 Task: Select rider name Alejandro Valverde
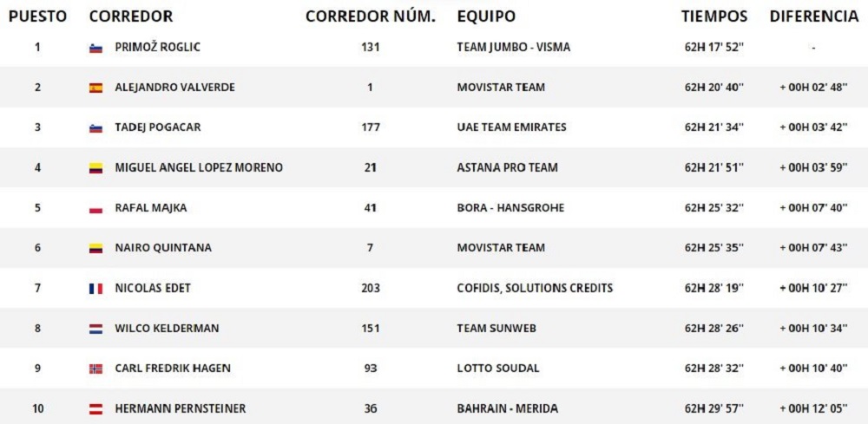(174, 88)
